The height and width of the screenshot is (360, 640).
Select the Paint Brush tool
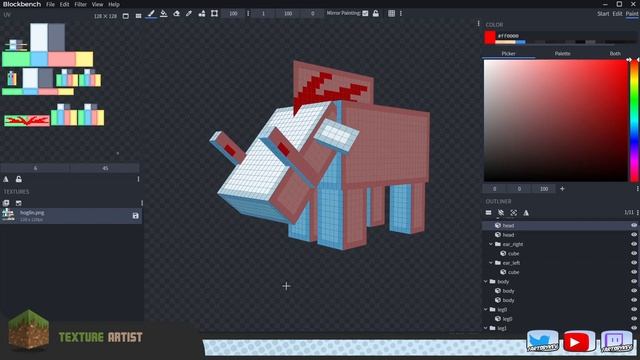pyautogui.click(x=151, y=13)
